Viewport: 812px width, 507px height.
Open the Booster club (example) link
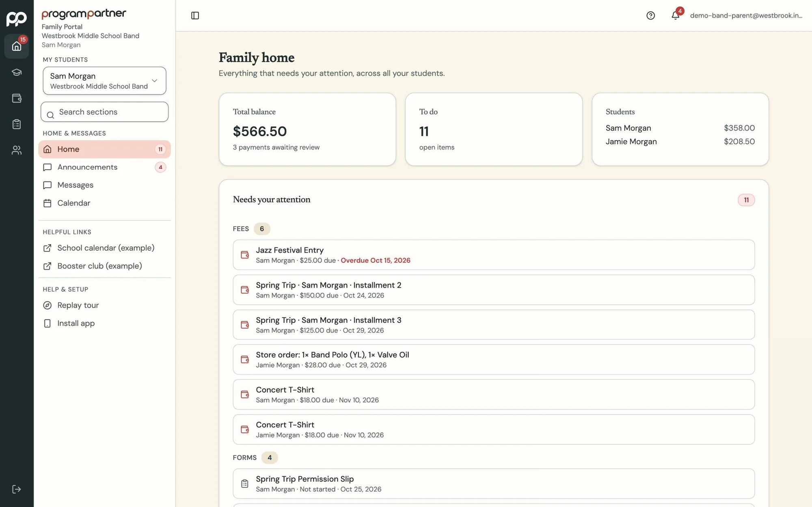[104, 266]
